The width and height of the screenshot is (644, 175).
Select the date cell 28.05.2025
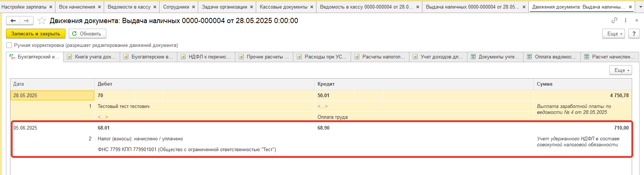[x=52, y=96]
